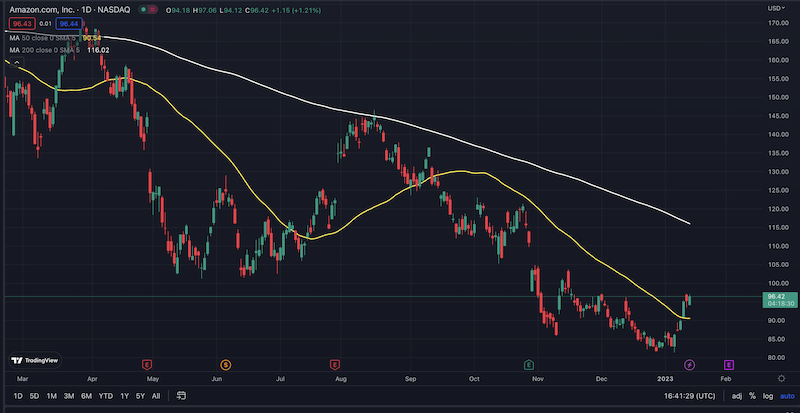Select the MA 50 indicator legend
This screenshot has height=413, width=800.
tap(45, 38)
